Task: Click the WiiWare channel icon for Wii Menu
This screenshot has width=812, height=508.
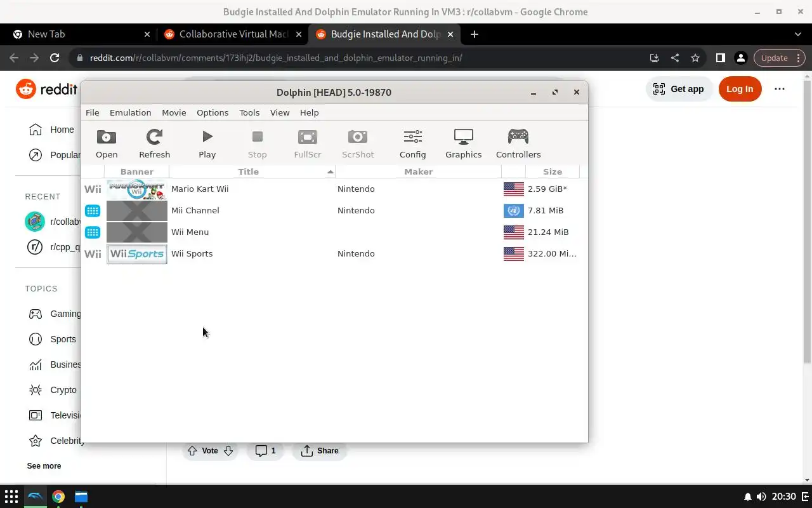Action: [x=93, y=232]
